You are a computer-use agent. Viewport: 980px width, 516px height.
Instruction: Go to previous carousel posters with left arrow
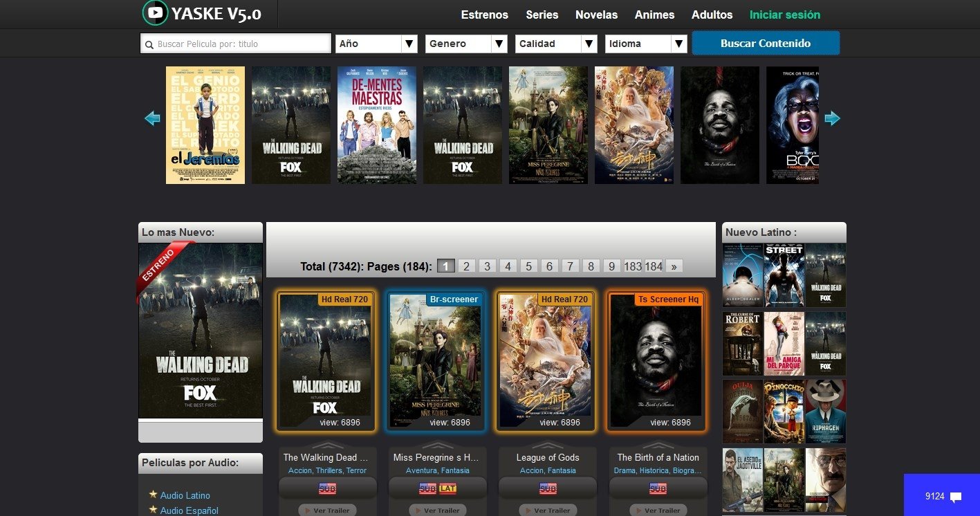pyautogui.click(x=152, y=119)
